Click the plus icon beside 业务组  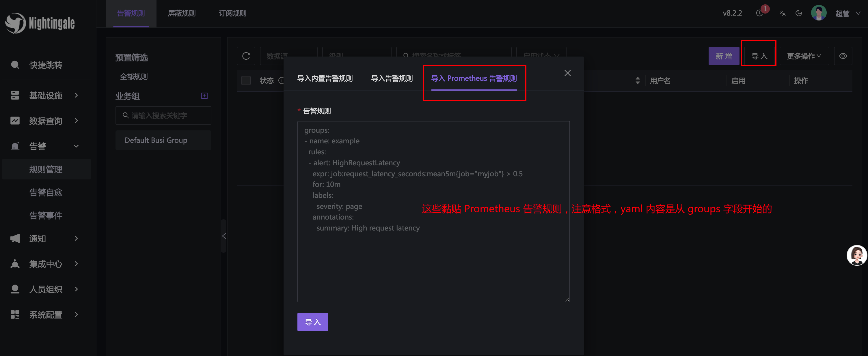(204, 96)
